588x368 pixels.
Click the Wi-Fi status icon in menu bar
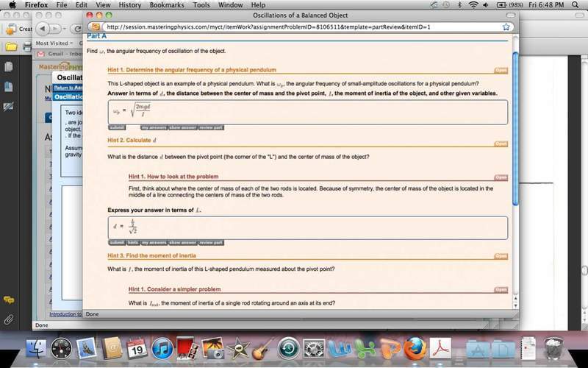(473, 4)
